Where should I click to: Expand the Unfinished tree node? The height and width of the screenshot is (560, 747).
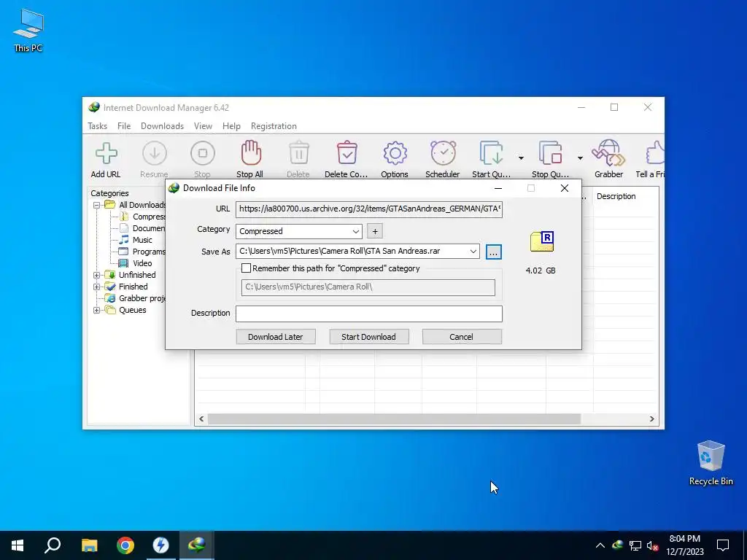[97, 275]
